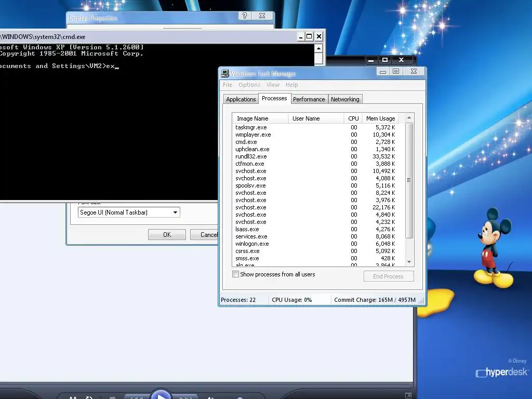This screenshot has width=532, height=399.
Task: Select svchost.exe using 4,840 K
Action: click(318, 215)
